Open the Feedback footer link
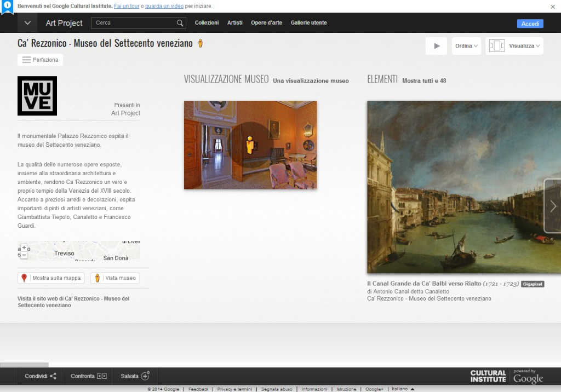The height and width of the screenshot is (392, 561). [x=198, y=389]
